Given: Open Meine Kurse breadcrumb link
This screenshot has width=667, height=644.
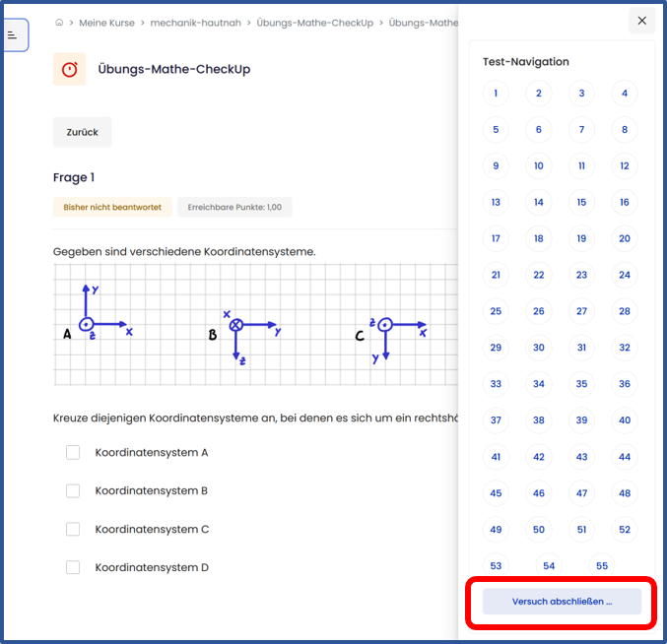Looking at the screenshot, I should pyautogui.click(x=107, y=23).
